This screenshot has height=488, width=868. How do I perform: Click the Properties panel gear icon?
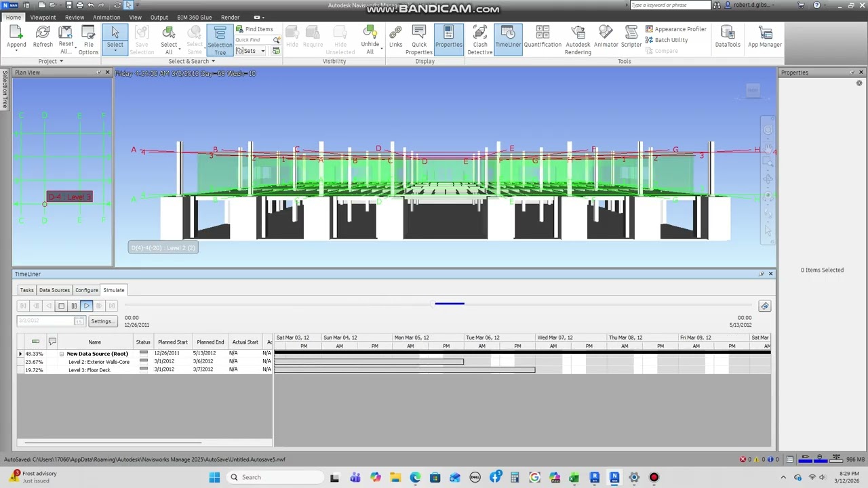pos(859,83)
